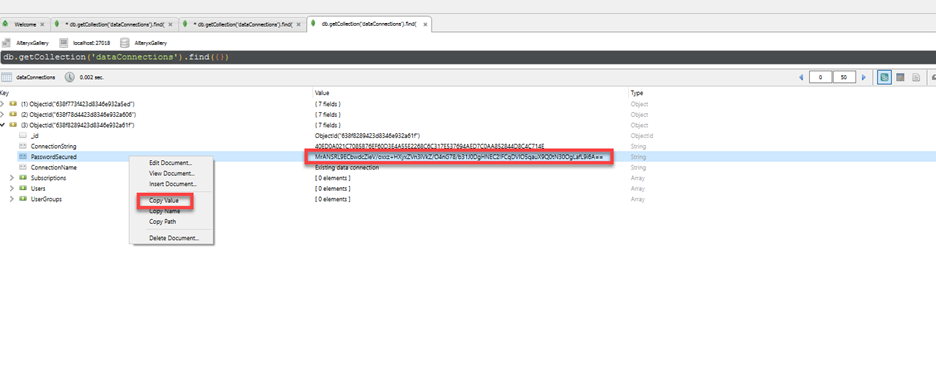Image resolution: width=936 pixels, height=392 pixels.
Task: Close the Welcome tab
Action: coord(42,24)
